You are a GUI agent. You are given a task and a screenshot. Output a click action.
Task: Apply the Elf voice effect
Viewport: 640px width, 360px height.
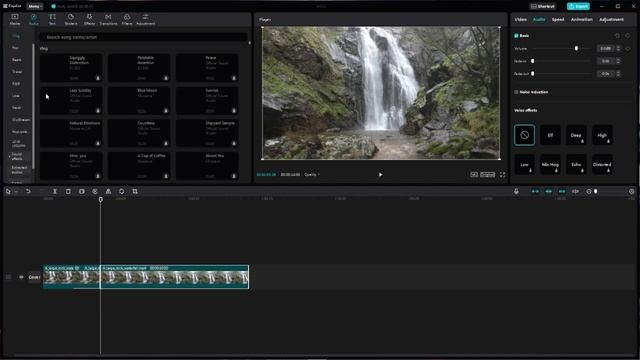click(x=550, y=135)
